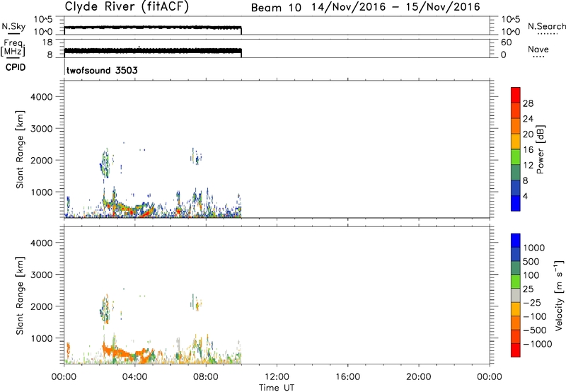Click the 04:00 time tick label
Image resolution: width=566 pixels, height=392 pixels.
click(x=135, y=377)
